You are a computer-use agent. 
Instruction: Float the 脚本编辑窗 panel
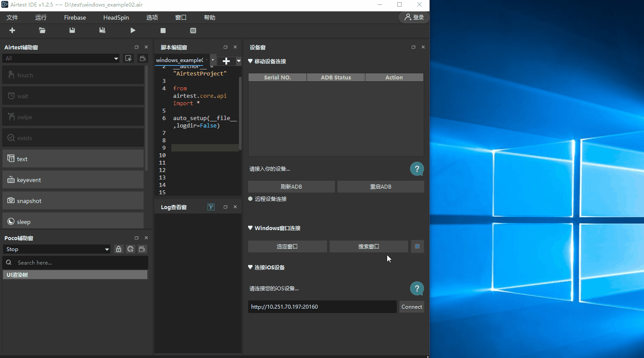(225, 47)
